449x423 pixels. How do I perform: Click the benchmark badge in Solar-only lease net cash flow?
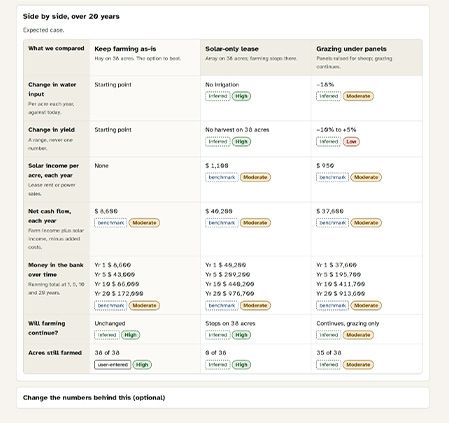(222, 223)
